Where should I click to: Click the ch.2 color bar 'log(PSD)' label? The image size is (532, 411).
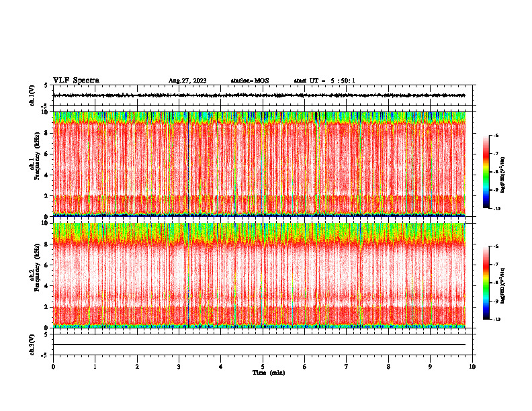(x=504, y=286)
